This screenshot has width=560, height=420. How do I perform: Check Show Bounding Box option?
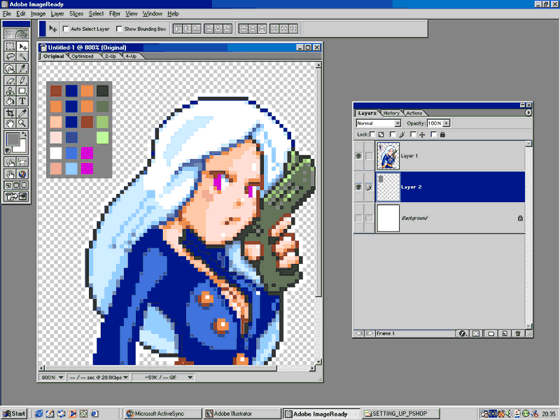(119, 29)
